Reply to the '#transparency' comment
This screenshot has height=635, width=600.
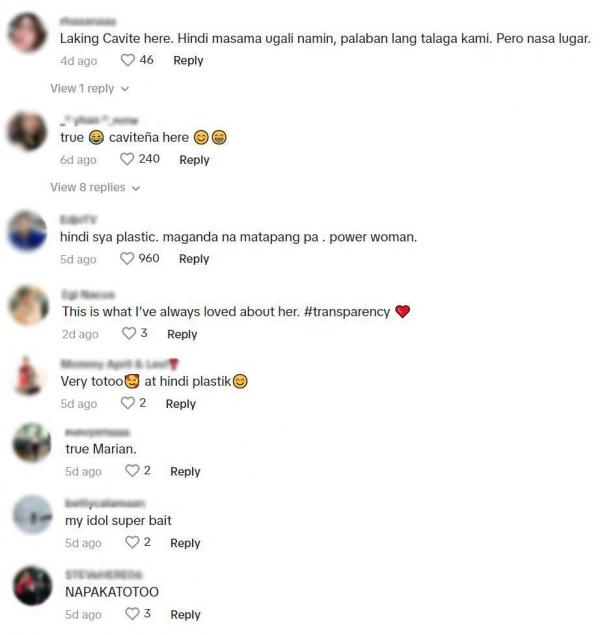coord(182,334)
